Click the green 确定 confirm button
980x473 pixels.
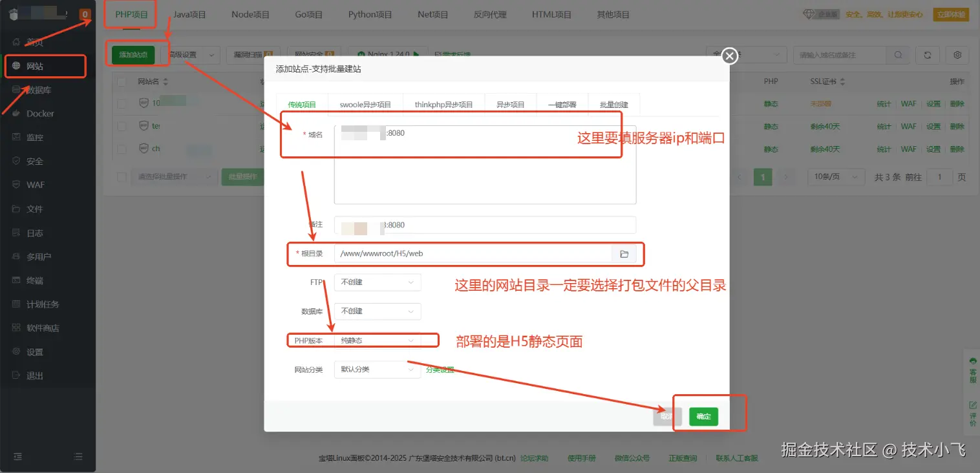tap(703, 417)
